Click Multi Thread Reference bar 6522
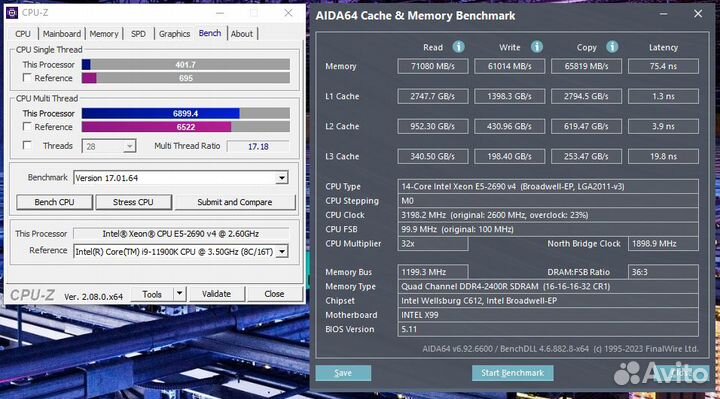Screen dimensions: 720x399 pos(186,127)
